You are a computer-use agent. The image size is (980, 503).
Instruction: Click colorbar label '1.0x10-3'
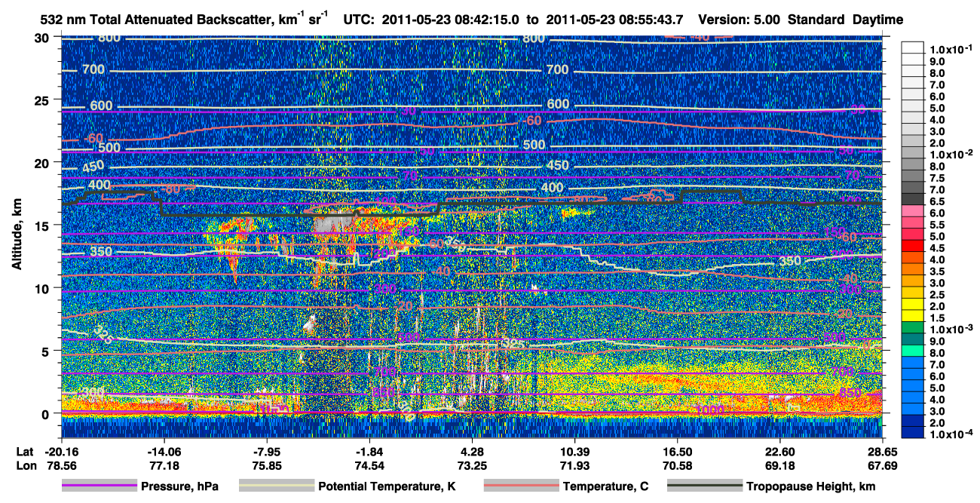click(x=950, y=329)
